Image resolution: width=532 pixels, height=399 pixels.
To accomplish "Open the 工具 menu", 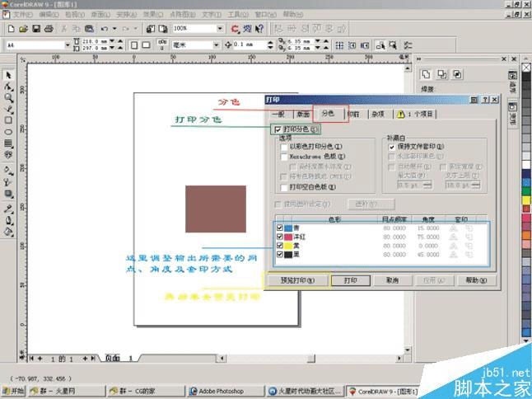I will pos(238,15).
